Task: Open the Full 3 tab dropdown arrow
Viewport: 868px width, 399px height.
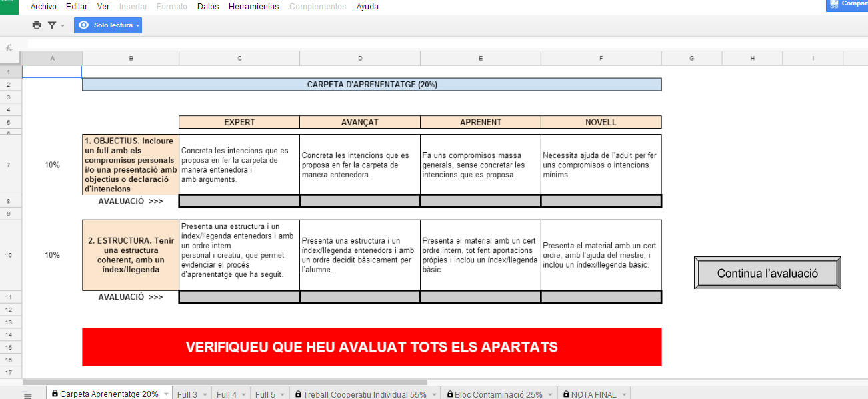Action: (204, 394)
